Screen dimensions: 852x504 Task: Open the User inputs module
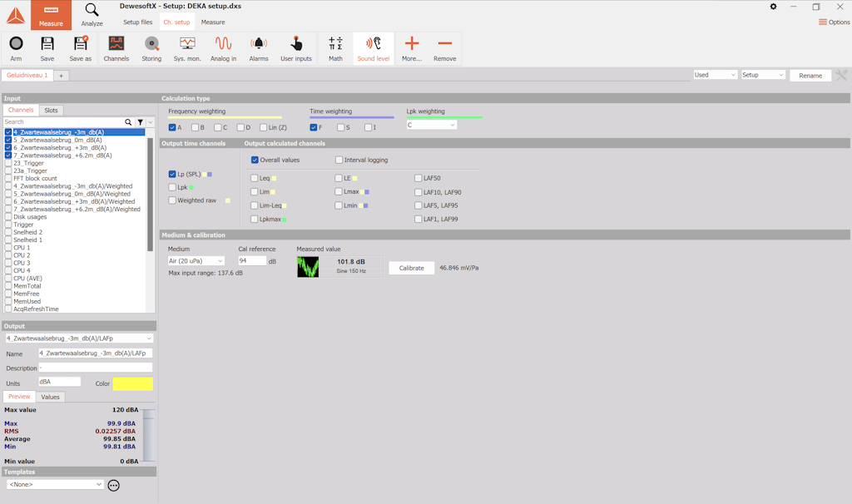click(296, 43)
